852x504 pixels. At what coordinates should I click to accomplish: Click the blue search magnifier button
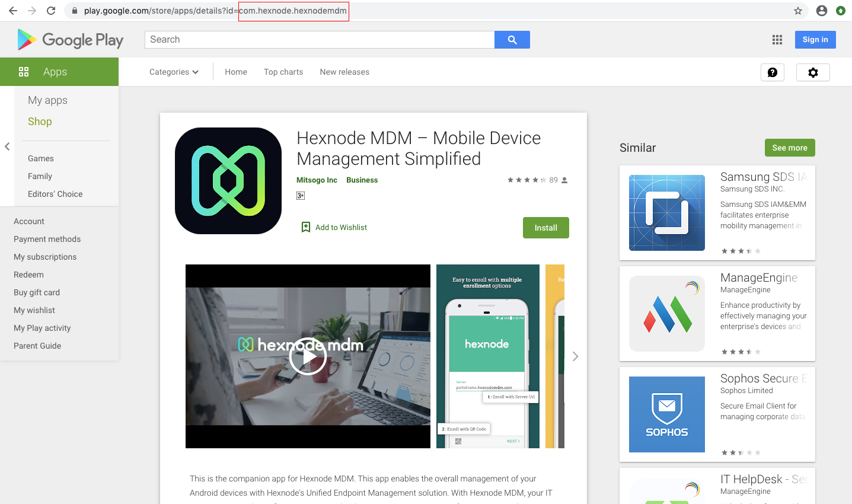[x=512, y=40]
